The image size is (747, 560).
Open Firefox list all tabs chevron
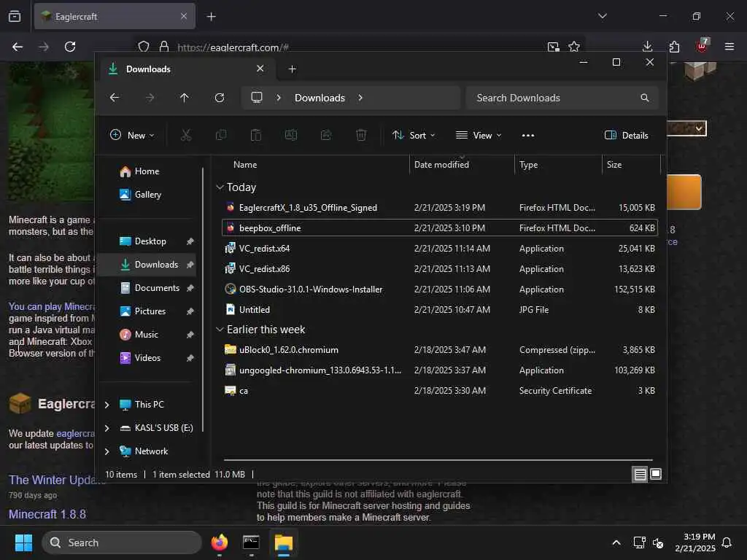click(602, 16)
